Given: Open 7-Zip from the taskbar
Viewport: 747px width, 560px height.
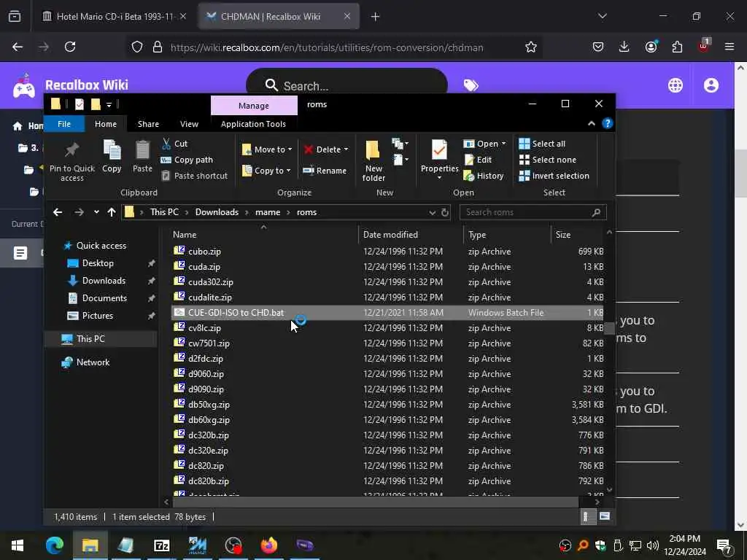Looking at the screenshot, I should pyautogui.click(x=161, y=545).
